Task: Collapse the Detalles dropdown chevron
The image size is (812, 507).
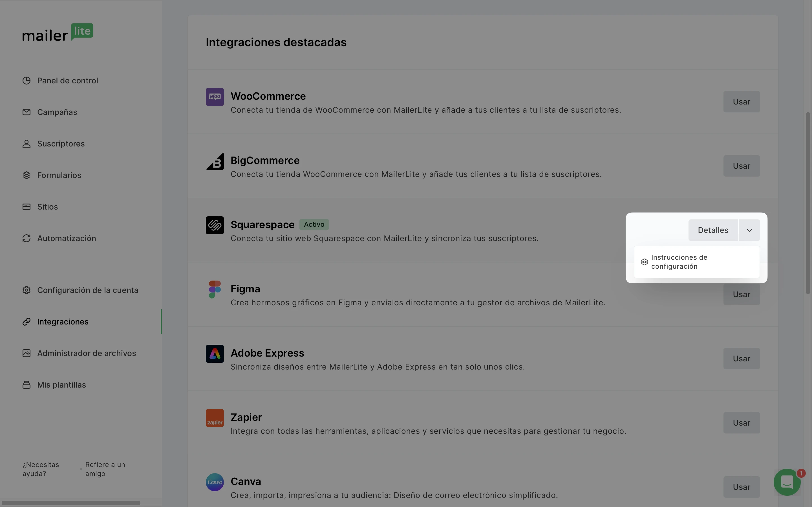Action: click(x=749, y=230)
